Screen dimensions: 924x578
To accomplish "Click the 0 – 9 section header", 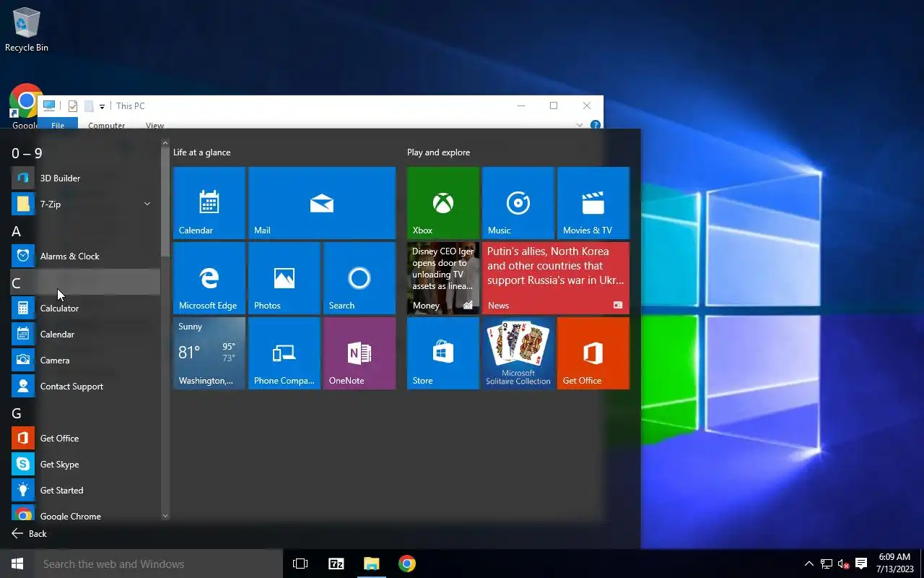I will pyautogui.click(x=85, y=153).
